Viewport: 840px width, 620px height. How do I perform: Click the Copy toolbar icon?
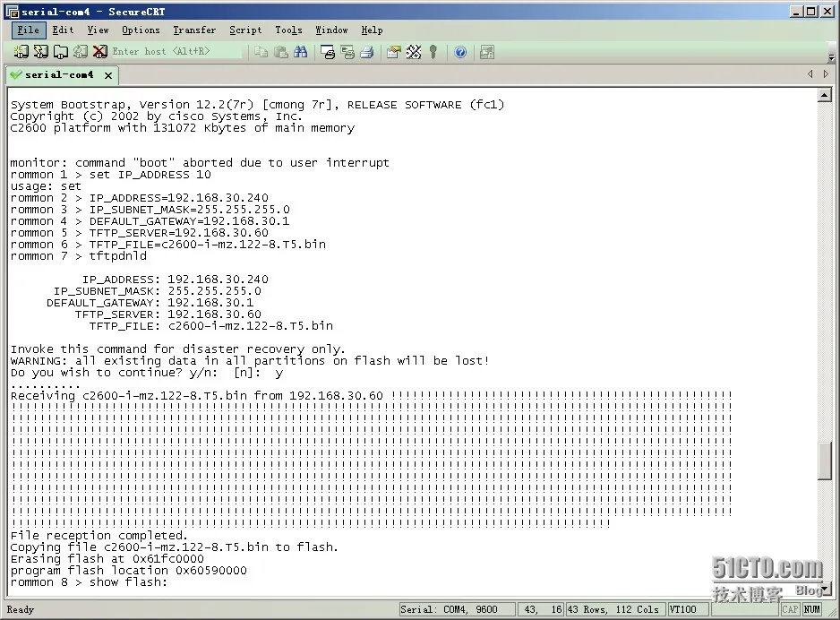[261, 52]
